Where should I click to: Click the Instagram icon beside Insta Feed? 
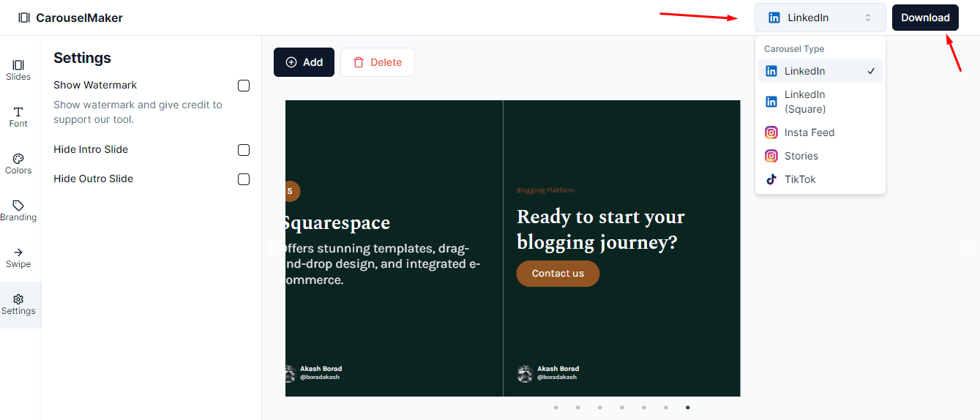(x=771, y=132)
